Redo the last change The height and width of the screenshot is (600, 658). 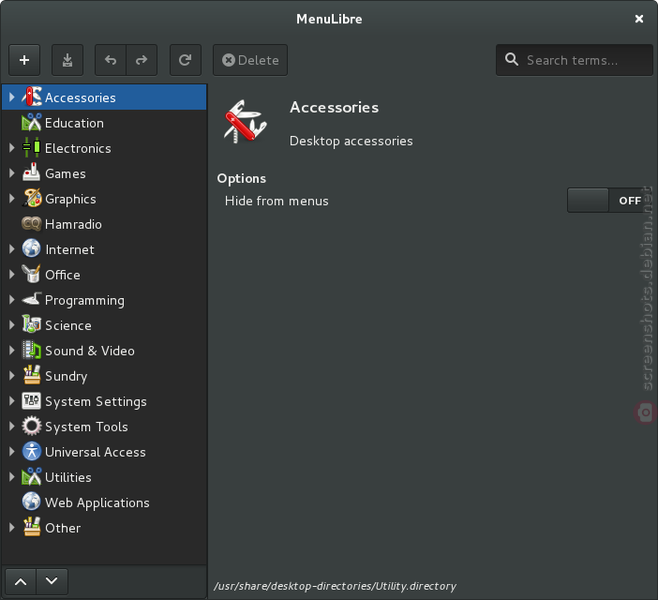[x=142, y=60]
